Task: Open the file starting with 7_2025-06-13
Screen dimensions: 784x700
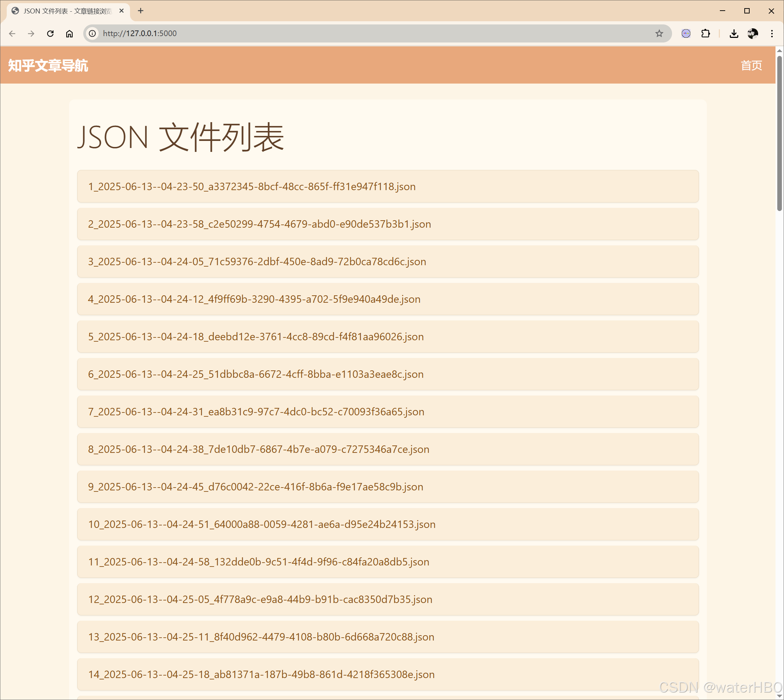Action: 256,411
